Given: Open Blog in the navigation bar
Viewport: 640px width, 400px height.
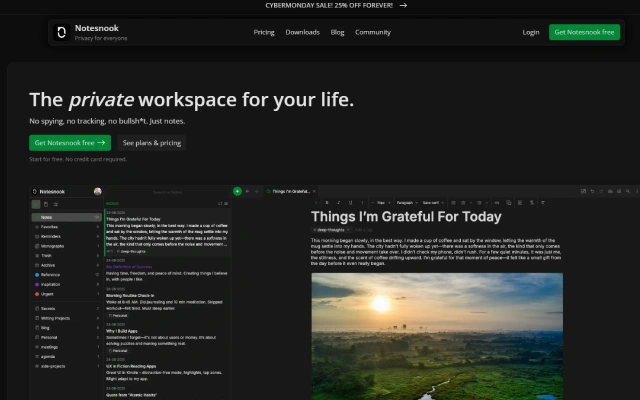Looking at the screenshot, I should (337, 32).
